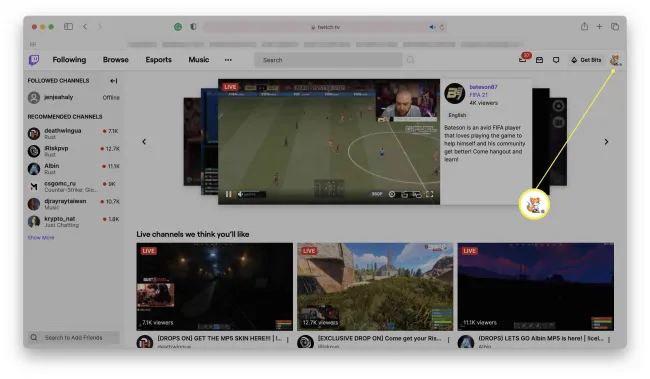
Task: Click into the Twitch Search field
Action: 328,60
